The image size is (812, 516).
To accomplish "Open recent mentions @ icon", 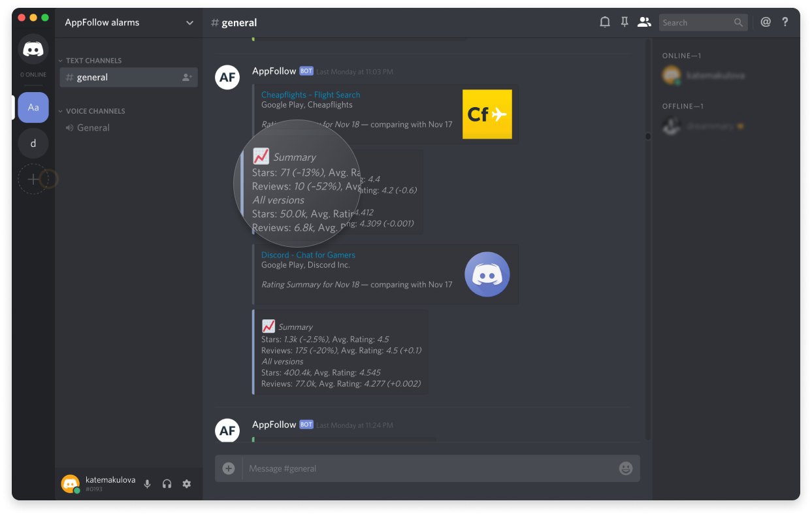I will (x=766, y=22).
